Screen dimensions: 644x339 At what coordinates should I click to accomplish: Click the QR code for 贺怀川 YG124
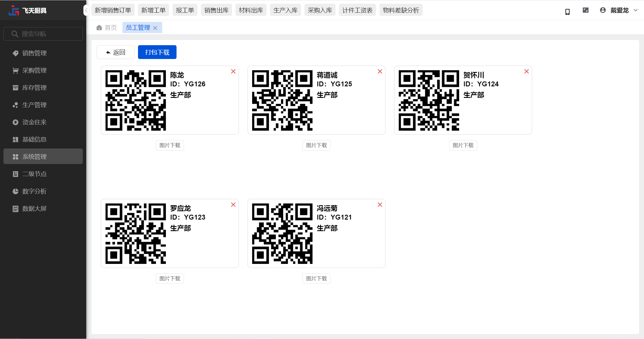click(x=429, y=100)
